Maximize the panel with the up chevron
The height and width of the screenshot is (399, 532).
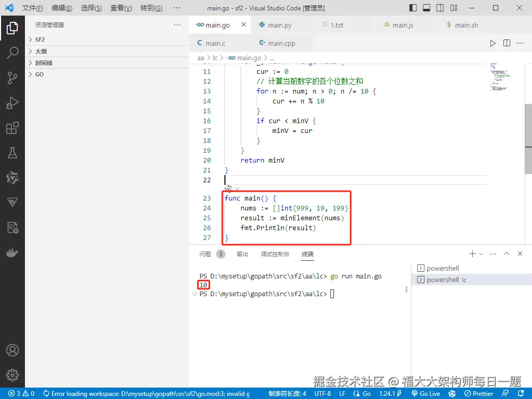coord(507,254)
